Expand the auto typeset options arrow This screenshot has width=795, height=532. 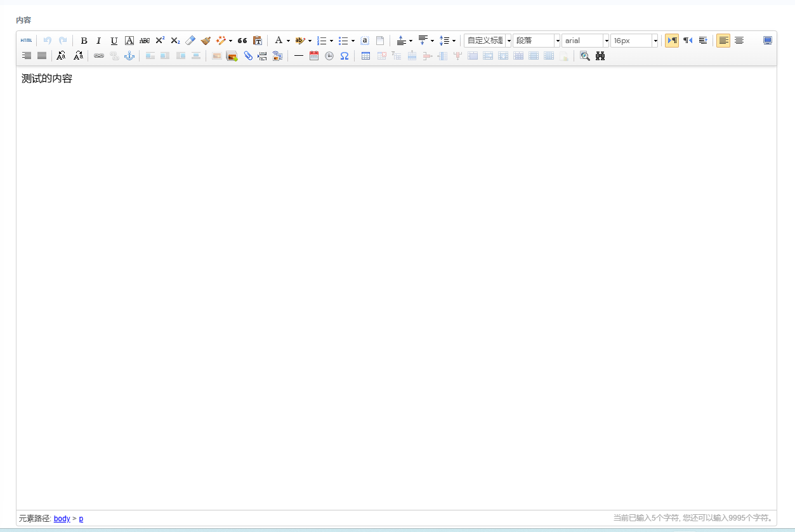pyautogui.click(x=230, y=41)
